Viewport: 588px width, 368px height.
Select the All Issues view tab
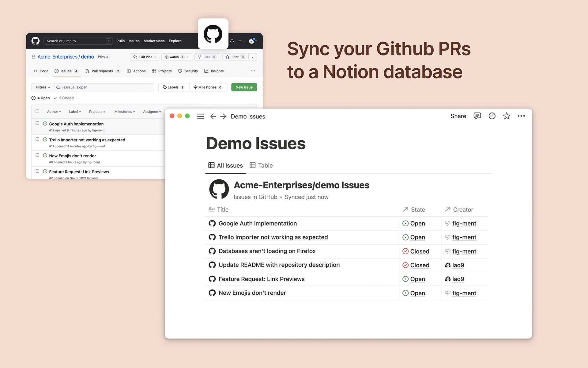click(226, 165)
